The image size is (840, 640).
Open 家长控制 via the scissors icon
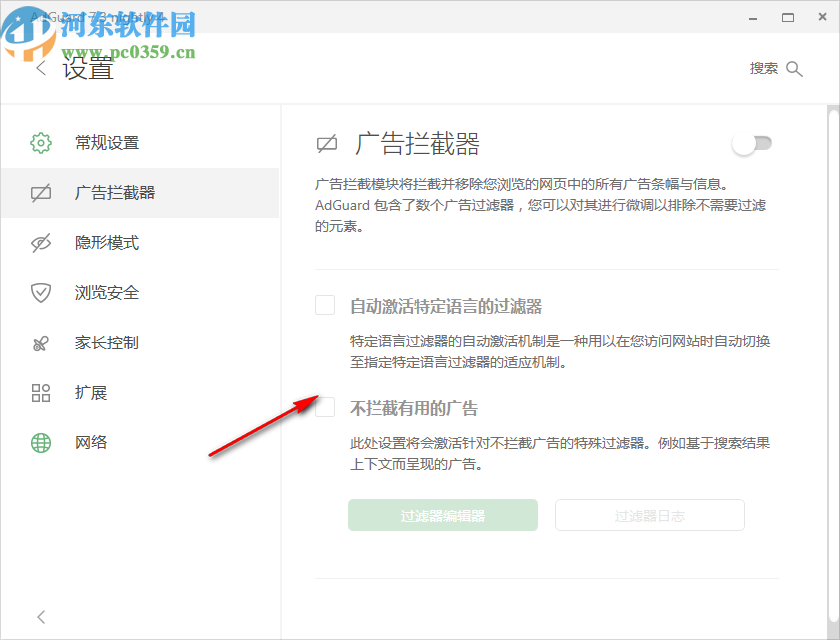[x=40, y=342]
